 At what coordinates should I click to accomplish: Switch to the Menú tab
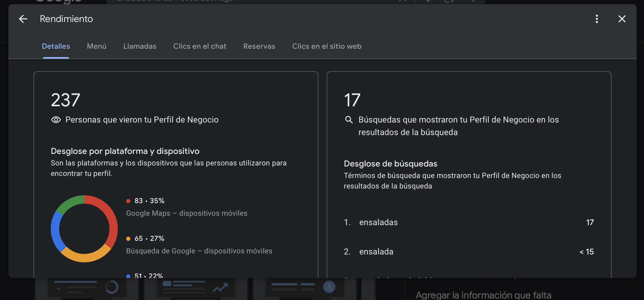coord(97,46)
